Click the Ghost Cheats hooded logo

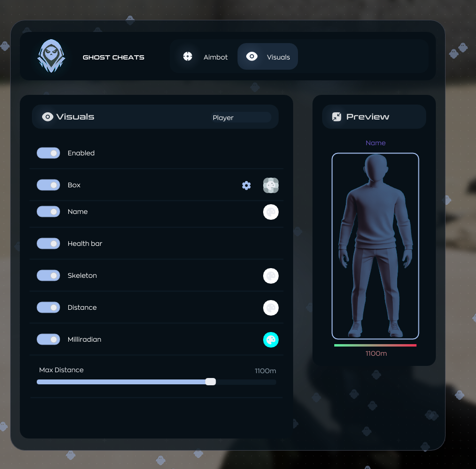coord(51,57)
